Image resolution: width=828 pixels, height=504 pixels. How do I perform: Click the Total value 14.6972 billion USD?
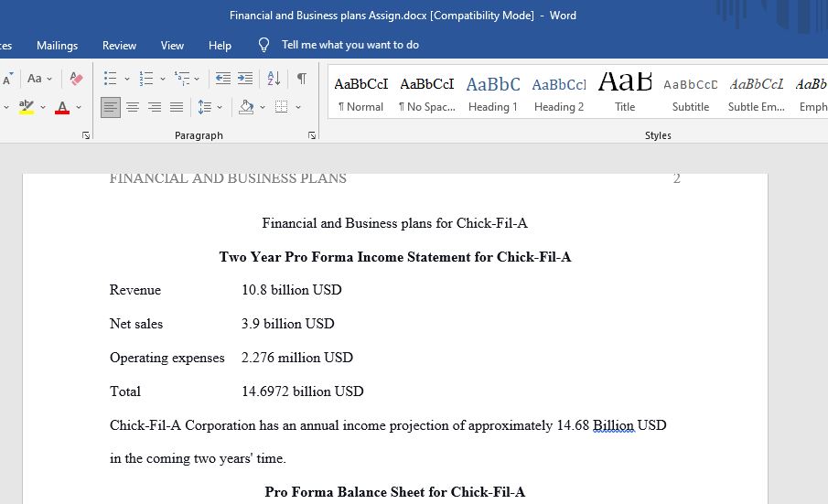303,391
